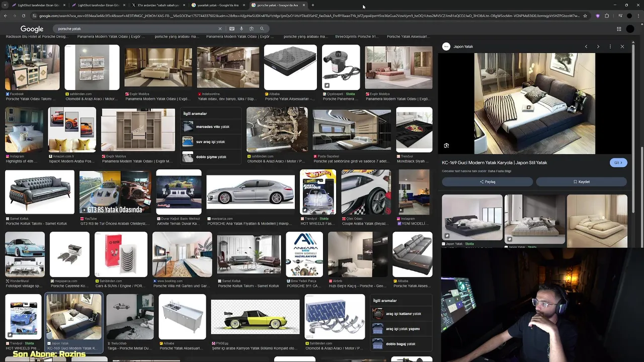644x362 pixels.
Task: Open the Posta Gazetesi yacht interior image
Action: (352, 130)
